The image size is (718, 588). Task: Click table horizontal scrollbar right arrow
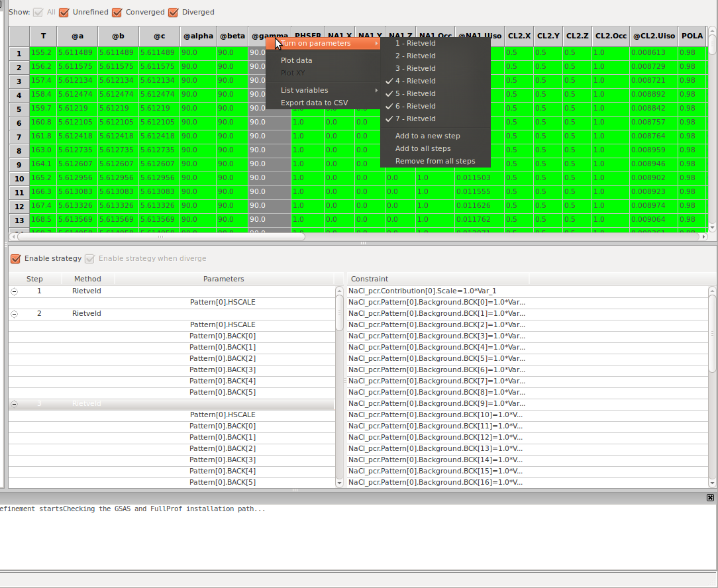tap(704, 237)
